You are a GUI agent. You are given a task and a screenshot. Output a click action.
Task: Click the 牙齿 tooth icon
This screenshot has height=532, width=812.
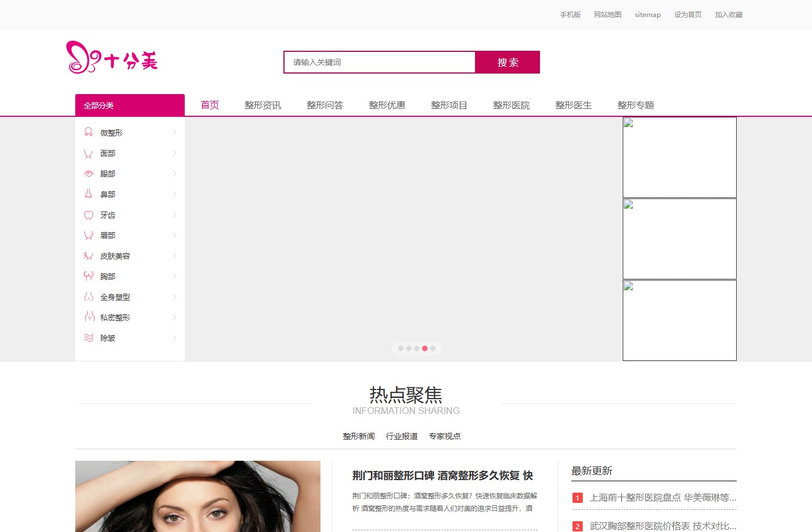pos(88,215)
